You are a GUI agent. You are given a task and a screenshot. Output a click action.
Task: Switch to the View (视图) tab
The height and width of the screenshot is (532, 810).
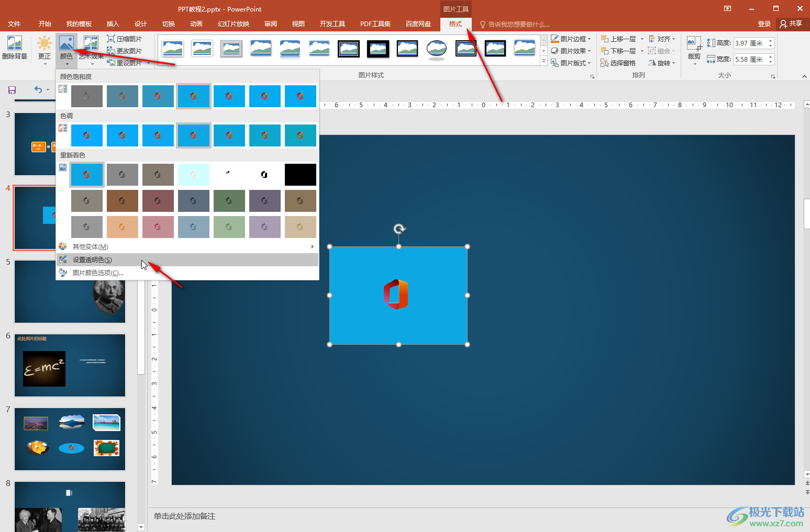pyautogui.click(x=298, y=24)
